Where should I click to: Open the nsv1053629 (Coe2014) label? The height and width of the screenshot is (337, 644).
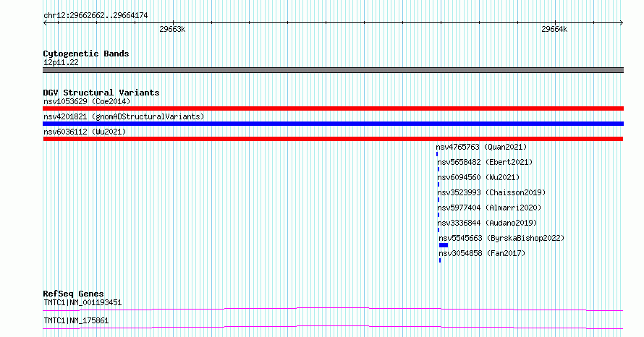click(x=87, y=101)
